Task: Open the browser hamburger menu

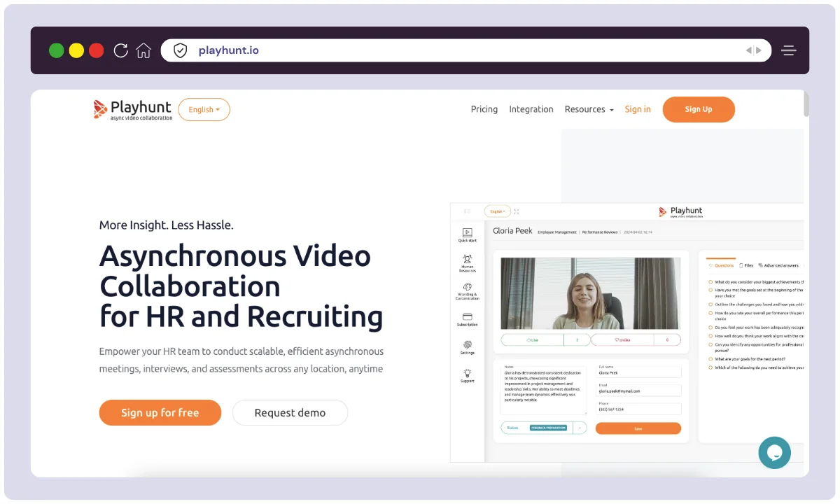Action: (x=789, y=50)
